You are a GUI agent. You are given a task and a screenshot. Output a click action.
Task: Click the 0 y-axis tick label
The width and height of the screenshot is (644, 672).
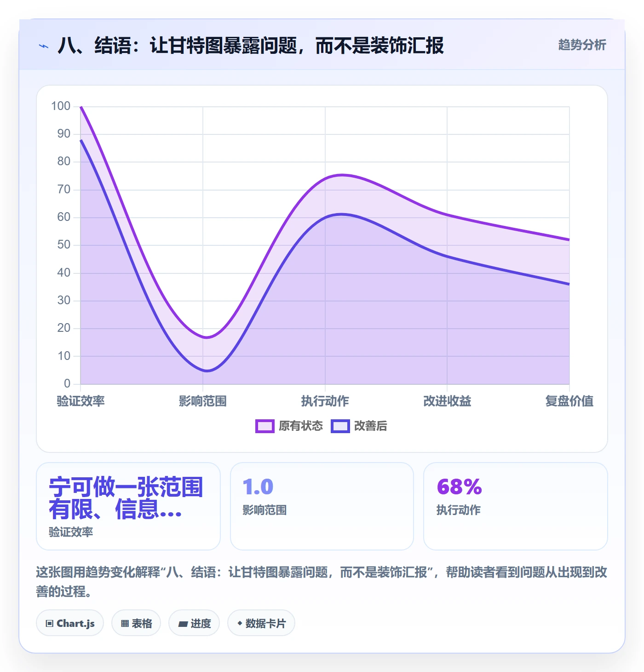(67, 383)
